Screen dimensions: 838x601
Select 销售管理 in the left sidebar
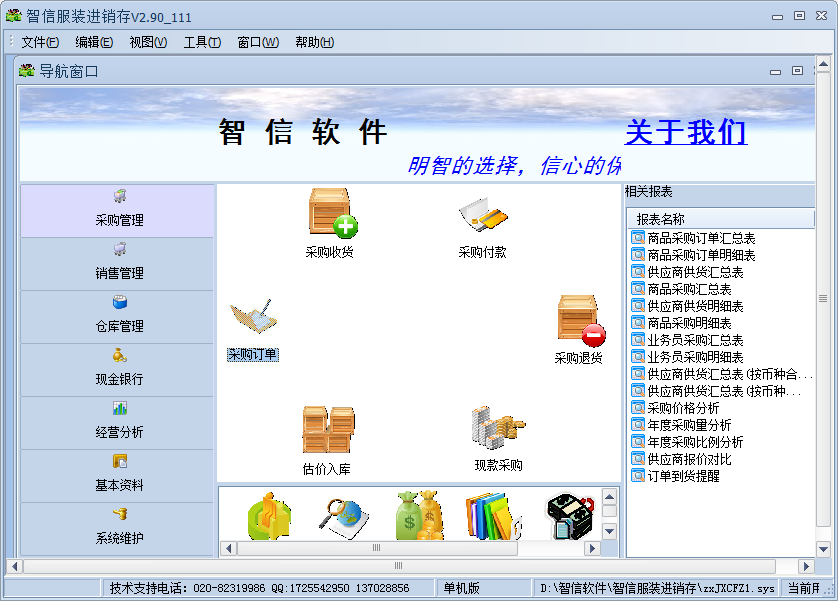click(x=118, y=263)
